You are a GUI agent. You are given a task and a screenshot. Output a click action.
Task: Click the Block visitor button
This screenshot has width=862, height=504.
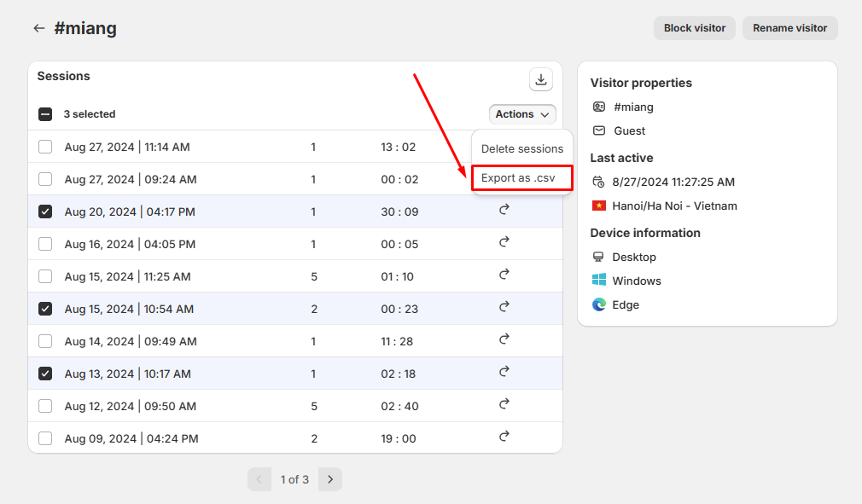[x=694, y=28]
